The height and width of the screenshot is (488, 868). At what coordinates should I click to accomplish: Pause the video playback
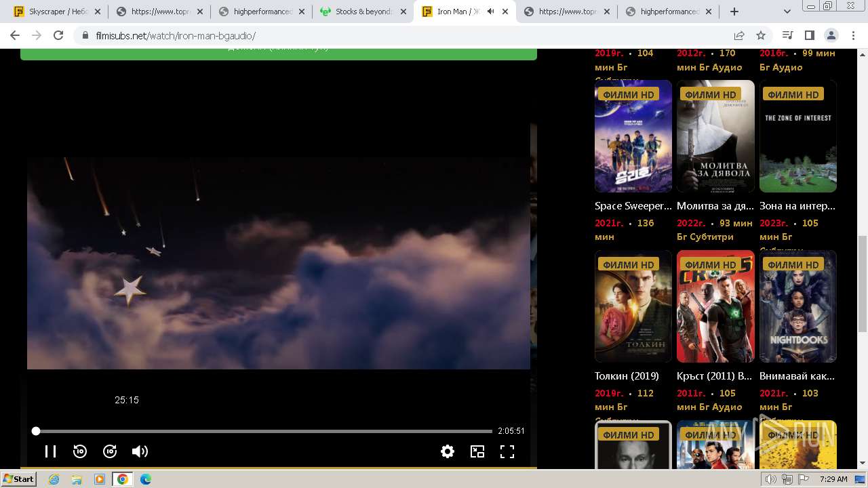click(x=50, y=451)
